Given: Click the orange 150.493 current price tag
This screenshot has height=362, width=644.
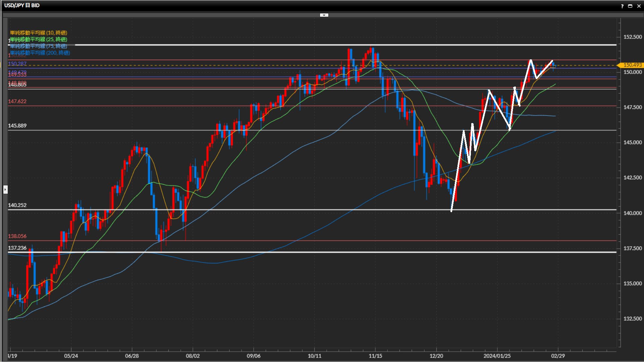Looking at the screenshot, I should [x=632, y=65].
